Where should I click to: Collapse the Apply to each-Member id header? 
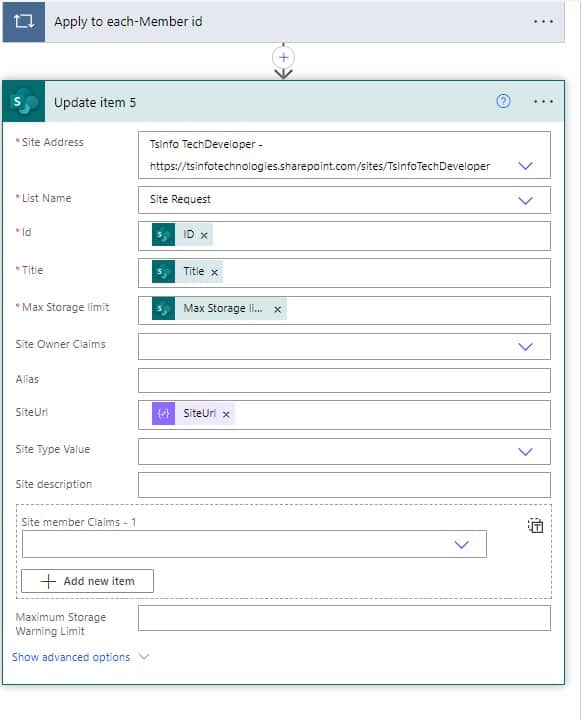(x=283, y=22)
